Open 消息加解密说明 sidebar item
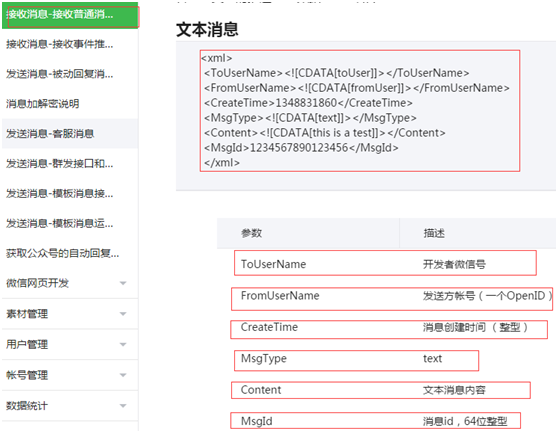The height and width of the screenshot is (433, 558). [70, 104]
